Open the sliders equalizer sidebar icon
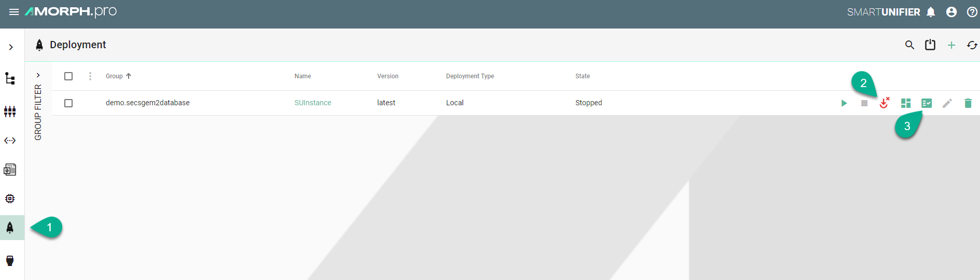The width and height of the screenshot is (980, 280). pyautogui.click(x=10, y=111)
